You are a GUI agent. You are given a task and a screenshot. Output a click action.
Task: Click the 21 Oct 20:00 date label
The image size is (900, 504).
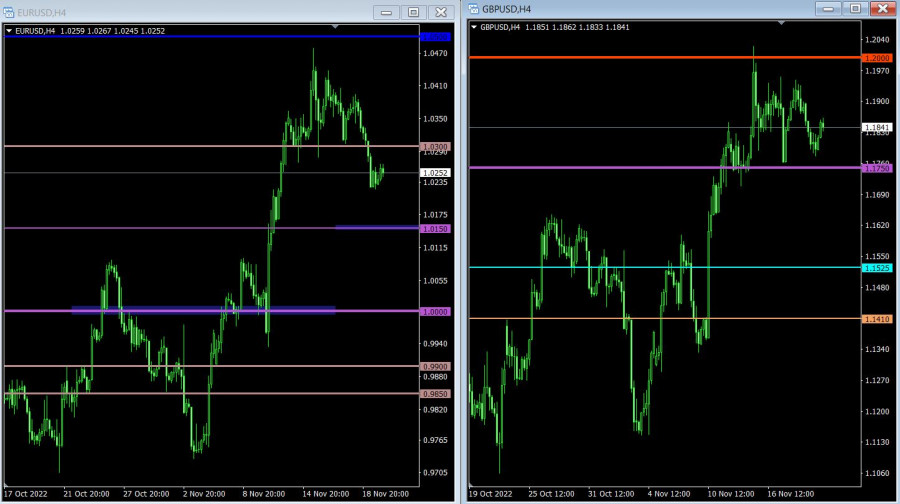click(x=86, y=494)
